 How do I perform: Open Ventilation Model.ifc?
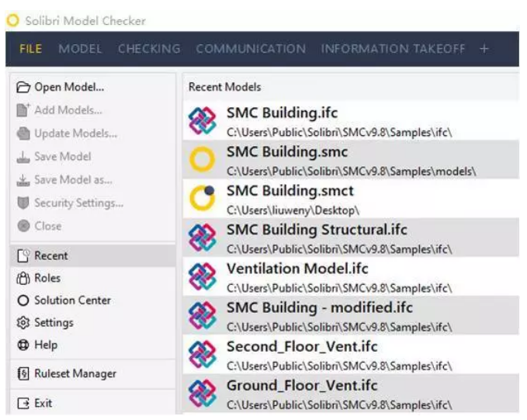coord(351,276)
